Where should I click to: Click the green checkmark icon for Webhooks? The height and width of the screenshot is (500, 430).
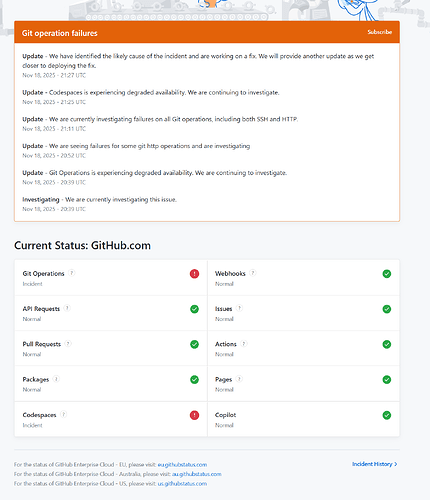pos(387,274)
